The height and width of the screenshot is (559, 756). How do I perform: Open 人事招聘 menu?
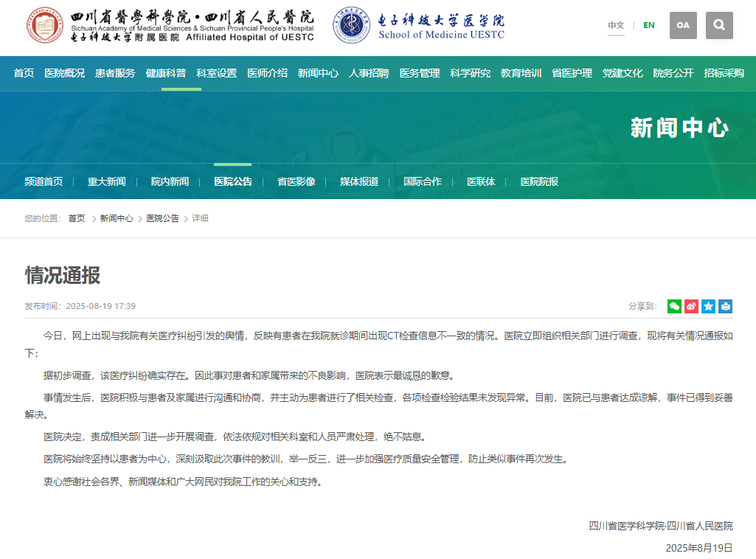coord(369,73)
